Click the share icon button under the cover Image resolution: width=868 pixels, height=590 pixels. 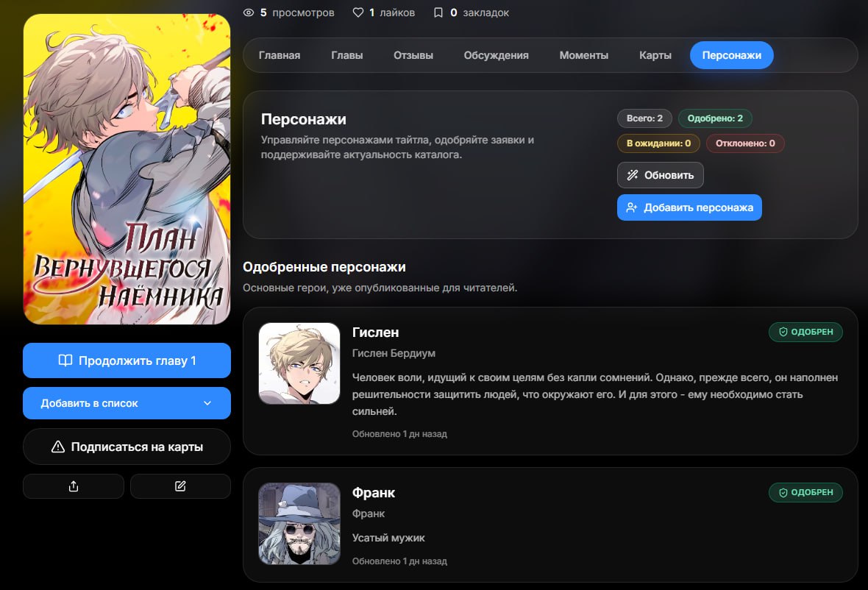click(73, 486)
